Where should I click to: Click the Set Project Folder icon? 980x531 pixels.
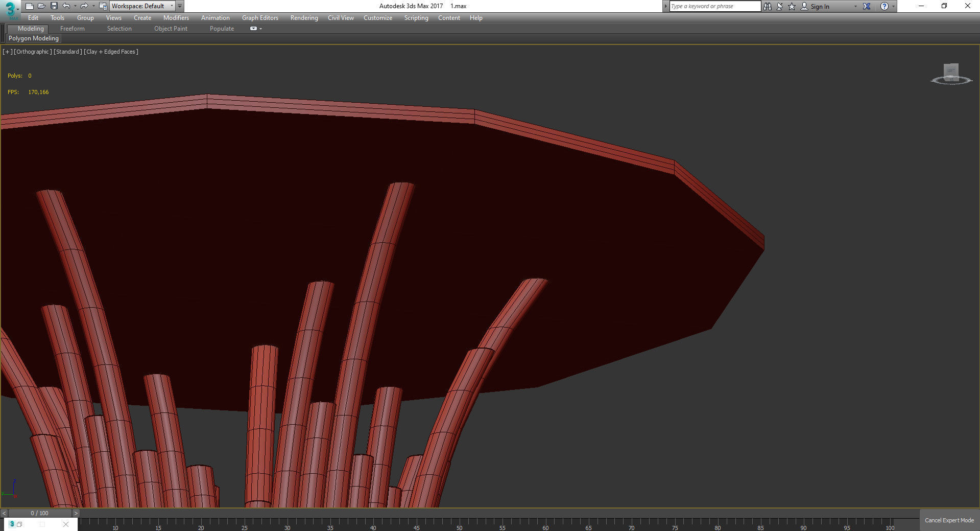click(x=103, y=6)
